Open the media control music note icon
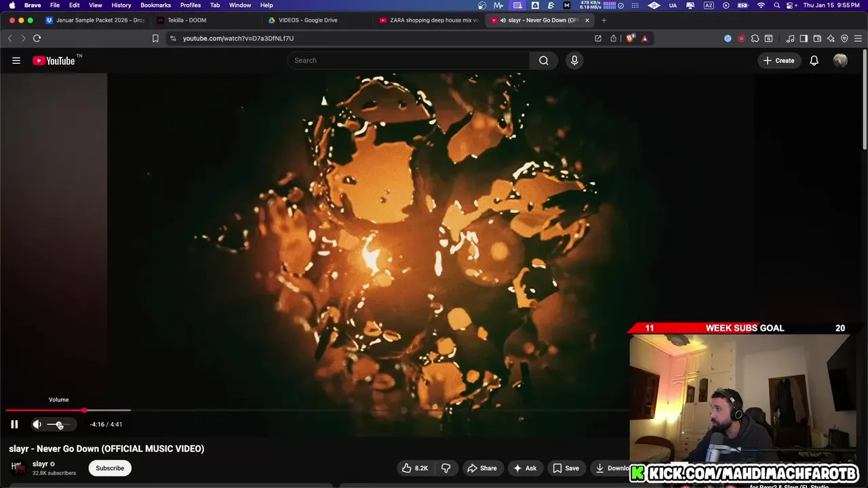The height and width of the screenshot is (488, 868). (x=790, y=39)
